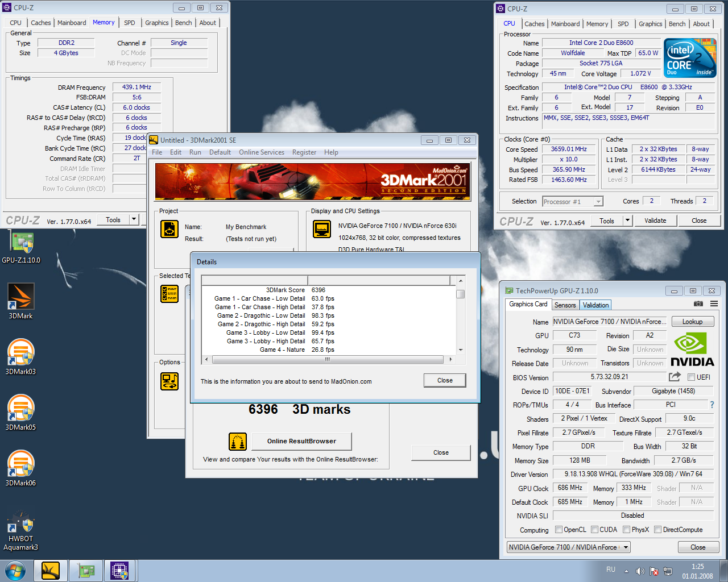
Task: Click the 3DMark2001 Project icon
Action: [169, 228]
